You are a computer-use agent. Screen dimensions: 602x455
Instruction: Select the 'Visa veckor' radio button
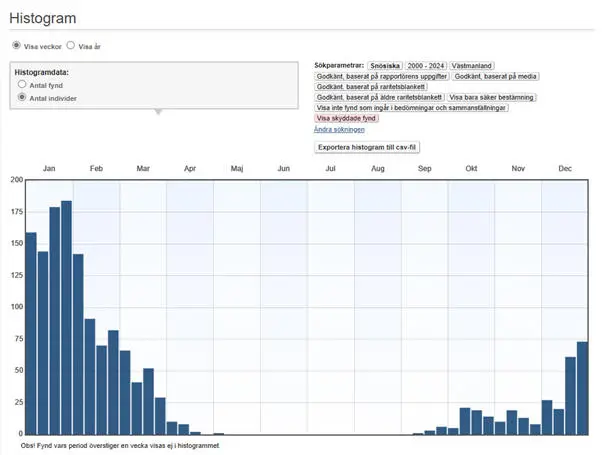click(x=16, y=46)
